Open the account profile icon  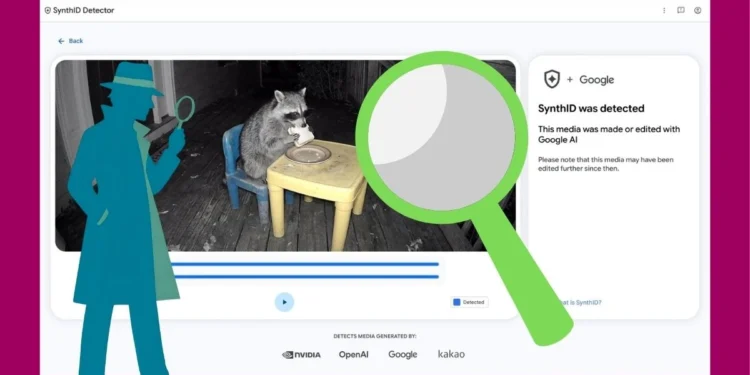click(x=698, y=11)
